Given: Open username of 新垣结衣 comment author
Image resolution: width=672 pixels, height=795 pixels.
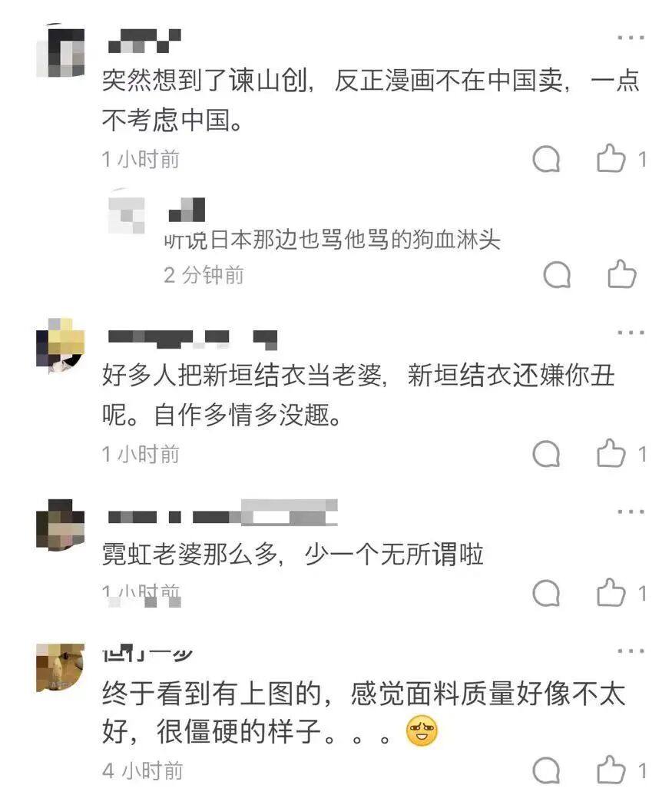Looking at the screenshot, I should [193, 340].
